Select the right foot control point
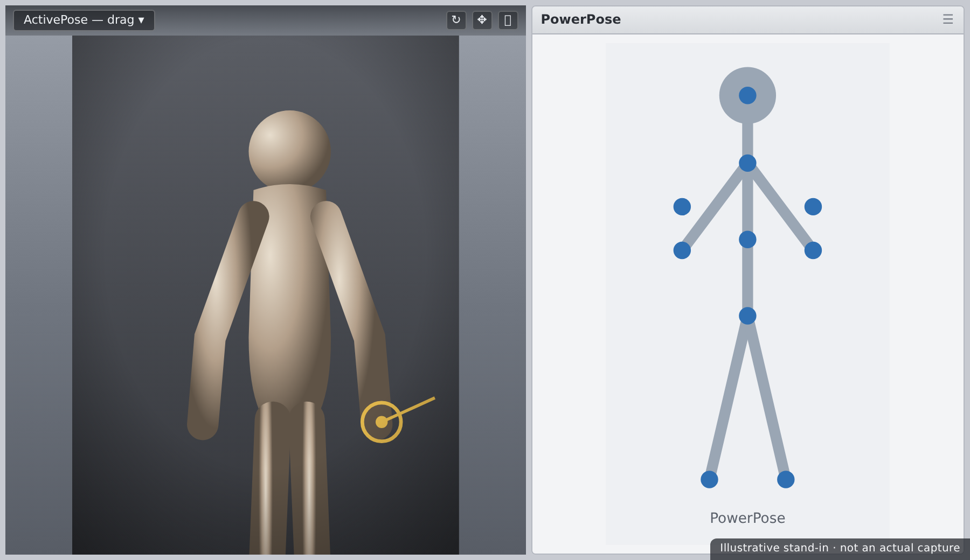970x560 pixels. point(786,479)
